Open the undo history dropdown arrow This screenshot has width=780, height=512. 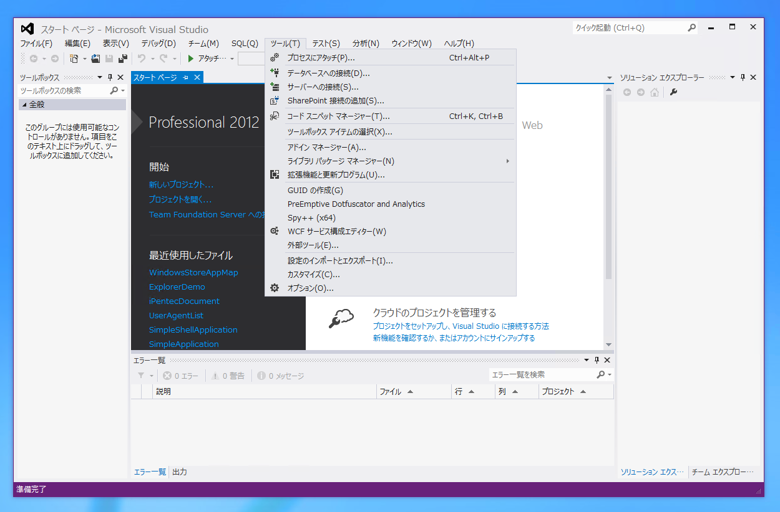[x=153, y=59]
